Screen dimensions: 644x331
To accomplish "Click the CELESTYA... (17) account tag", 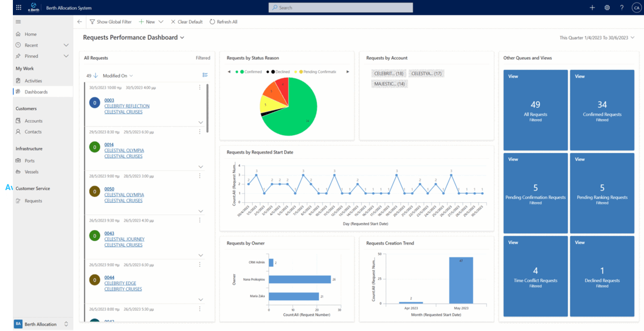I will click(x=426, y=73).
